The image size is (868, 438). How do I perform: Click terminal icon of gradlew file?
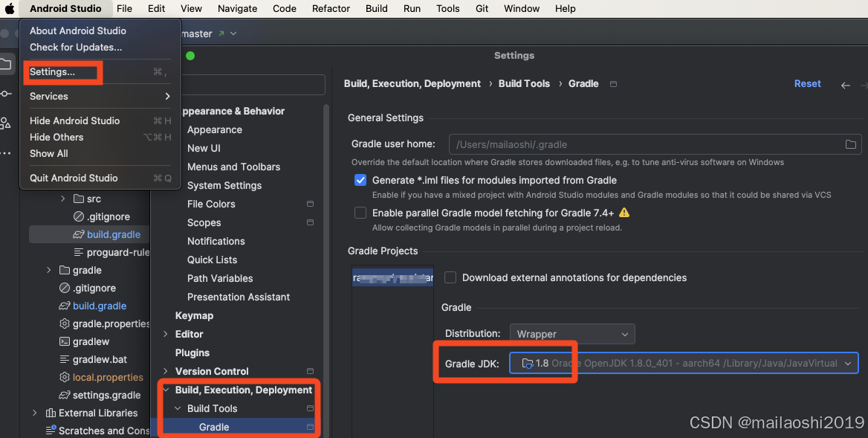pyautogui.click(x=65, y=341)
